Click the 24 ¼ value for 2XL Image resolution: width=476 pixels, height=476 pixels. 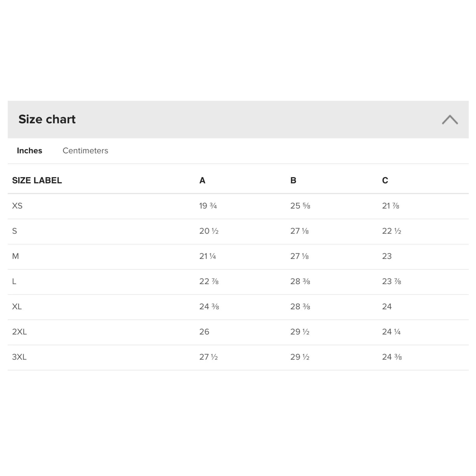click(391, 332)
